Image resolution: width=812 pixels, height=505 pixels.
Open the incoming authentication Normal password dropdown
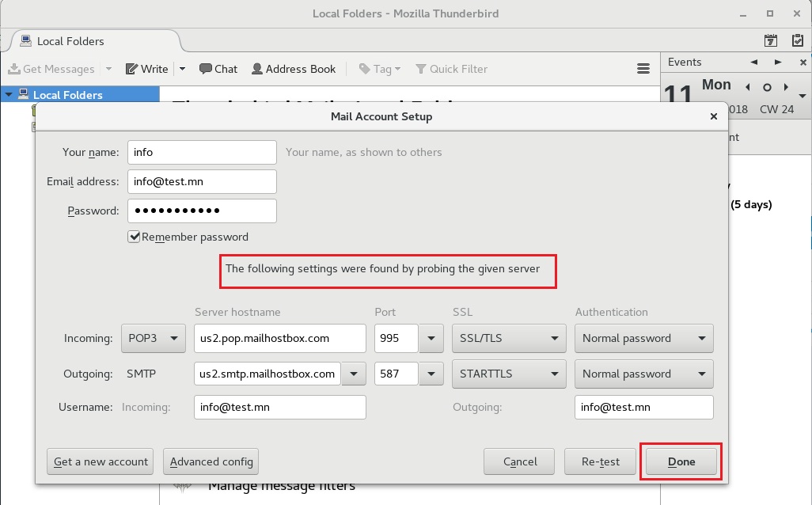click(x=643, y=338)
